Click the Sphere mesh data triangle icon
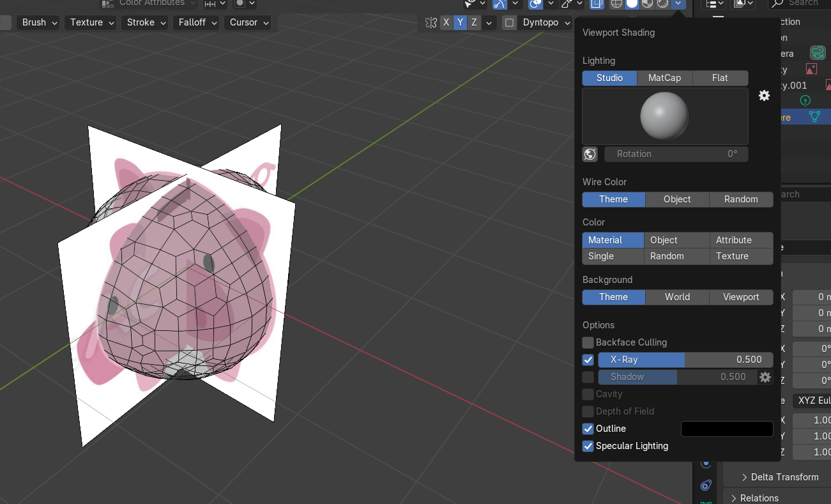The height and width of the screenshot is (504, 831). pos(815,117)
